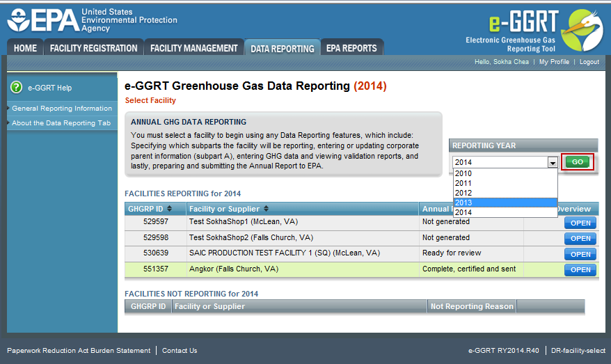Open About the Data Reporting Tab
This screenshot has width=611, height=364.
(x=61, y=122)
